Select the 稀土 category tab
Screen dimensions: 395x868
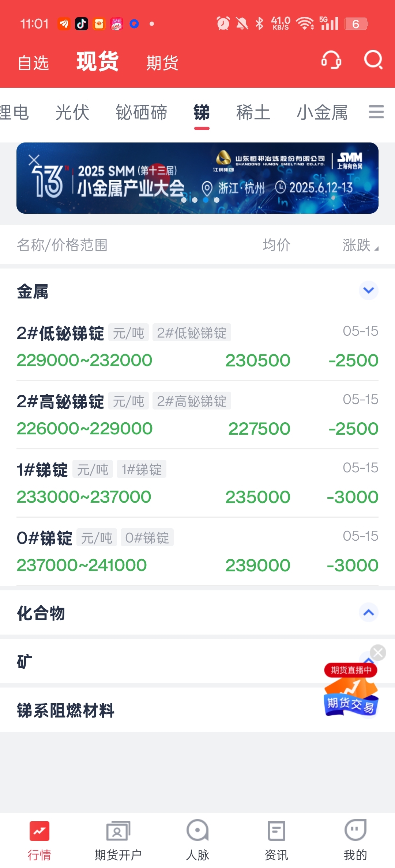(x=253, y=112)
